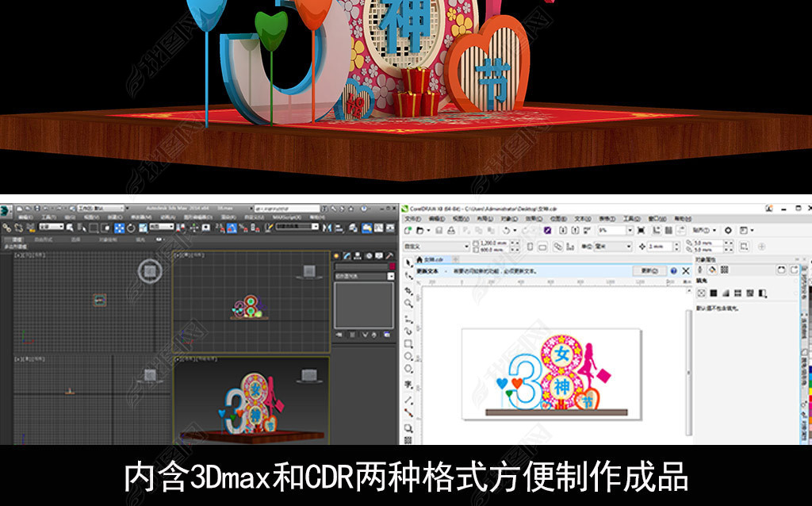812x506 pixels.
Task: Click the Select and Move tool in 3ds Max
Action: pyautogui.click(x=119, y=228)
